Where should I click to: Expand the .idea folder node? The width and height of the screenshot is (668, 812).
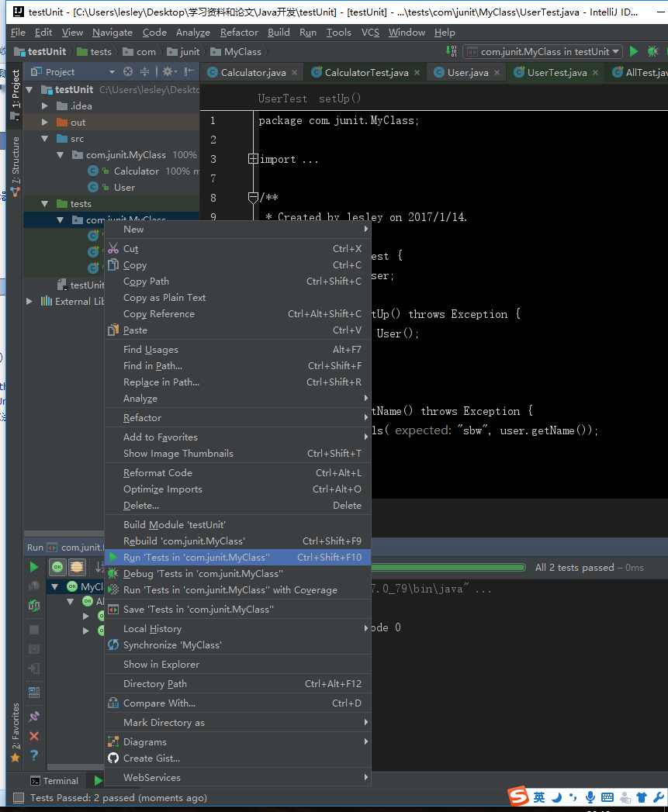[44, 105]
